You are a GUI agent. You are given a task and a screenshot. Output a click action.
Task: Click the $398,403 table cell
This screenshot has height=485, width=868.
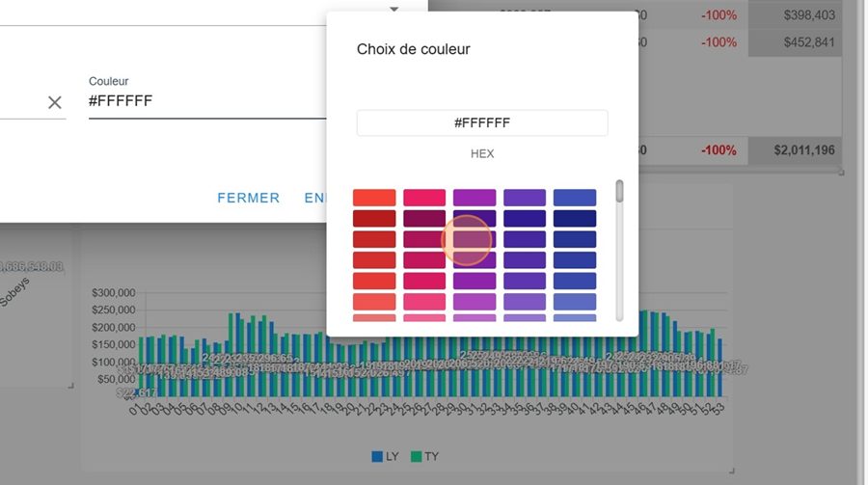point(809,15)
